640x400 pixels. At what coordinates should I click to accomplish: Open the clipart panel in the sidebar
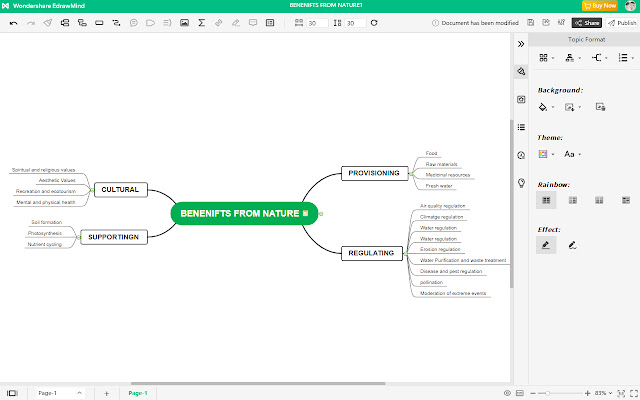point(521,99)
